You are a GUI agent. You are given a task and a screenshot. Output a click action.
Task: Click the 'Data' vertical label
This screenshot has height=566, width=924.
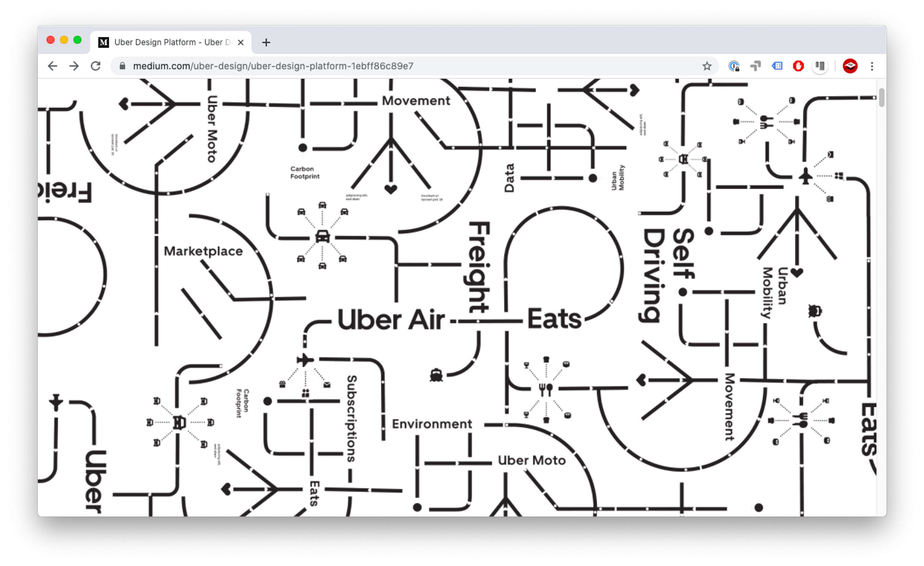point(509,178)
